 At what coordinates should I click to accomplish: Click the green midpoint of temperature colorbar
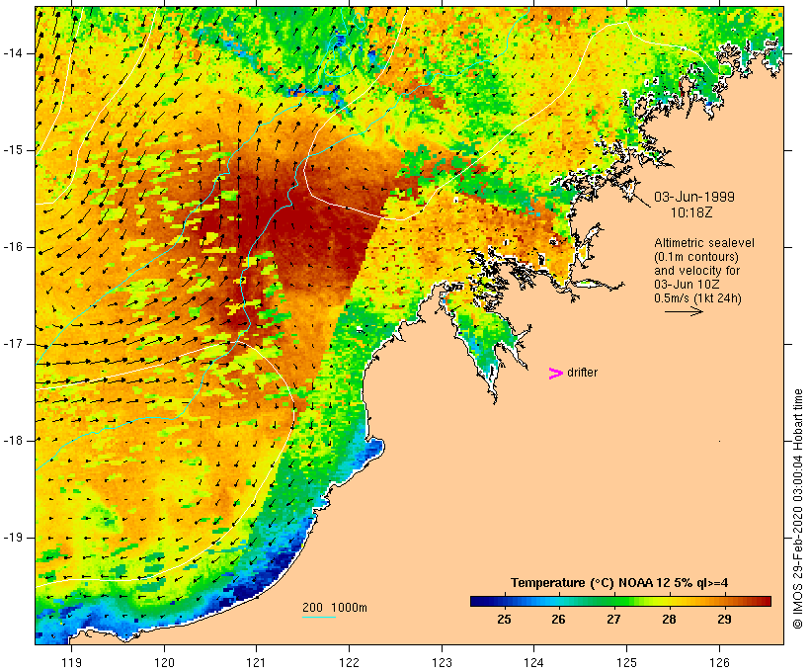[x=621, y=601]
